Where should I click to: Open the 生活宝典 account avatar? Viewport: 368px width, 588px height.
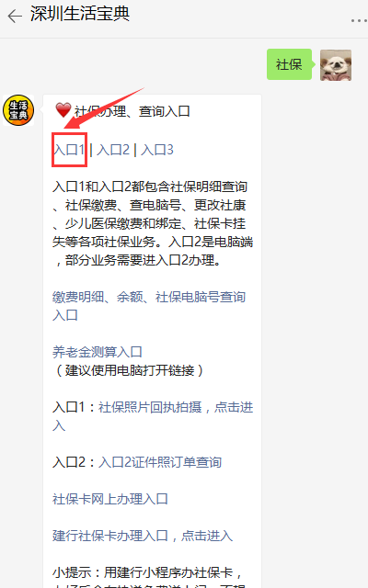coord(18,110)
